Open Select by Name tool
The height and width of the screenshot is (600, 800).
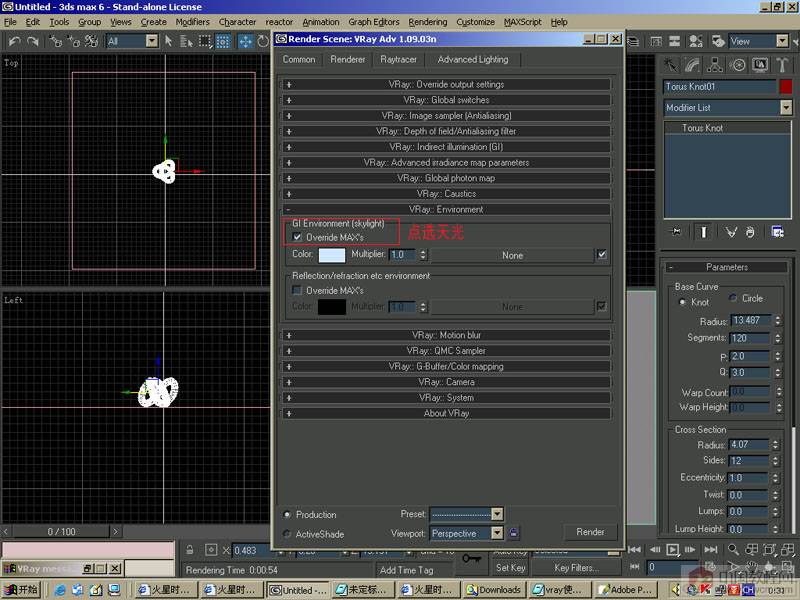[x=186, y=41]
